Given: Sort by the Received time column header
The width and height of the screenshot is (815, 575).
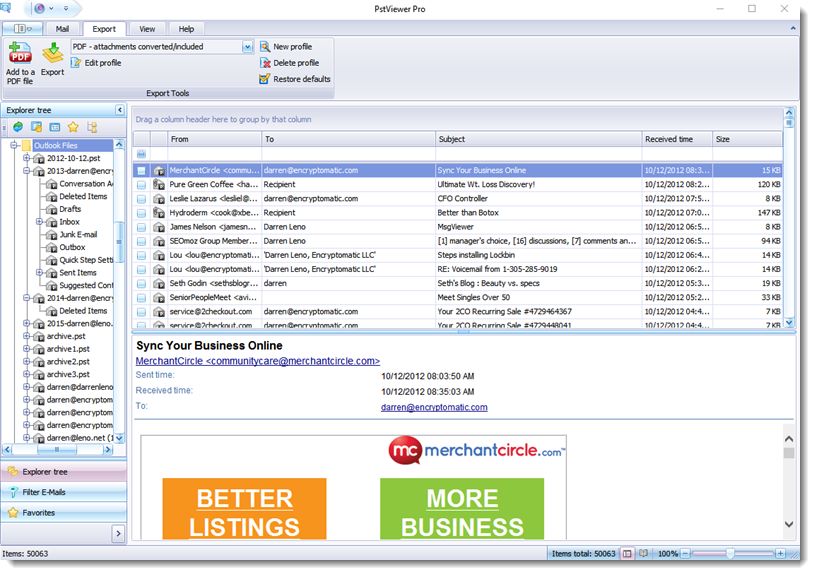Looking at the screenshot, I should click(677, 139).
